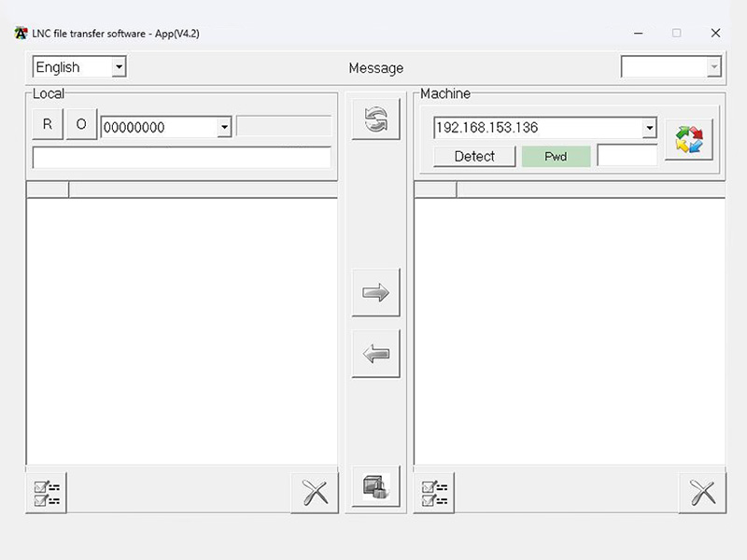Open the English language dropdown
This screenshot has width=747, height=560.
(119, 66)
